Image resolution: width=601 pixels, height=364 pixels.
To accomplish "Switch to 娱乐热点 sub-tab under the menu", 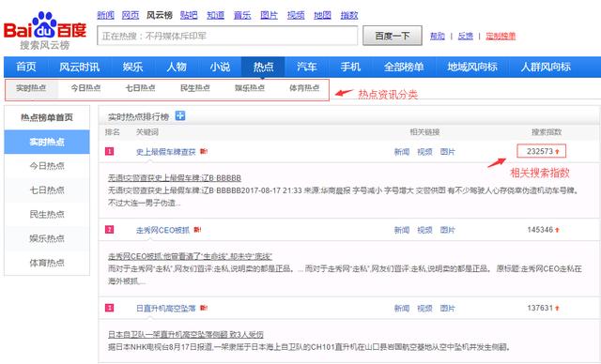I will click(x=250, y=88).
